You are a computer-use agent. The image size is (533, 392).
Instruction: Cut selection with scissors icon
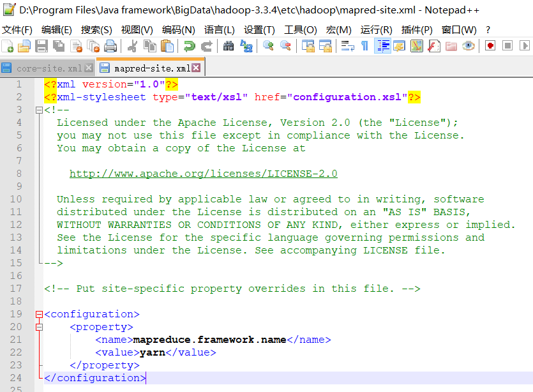pos(133,46)
